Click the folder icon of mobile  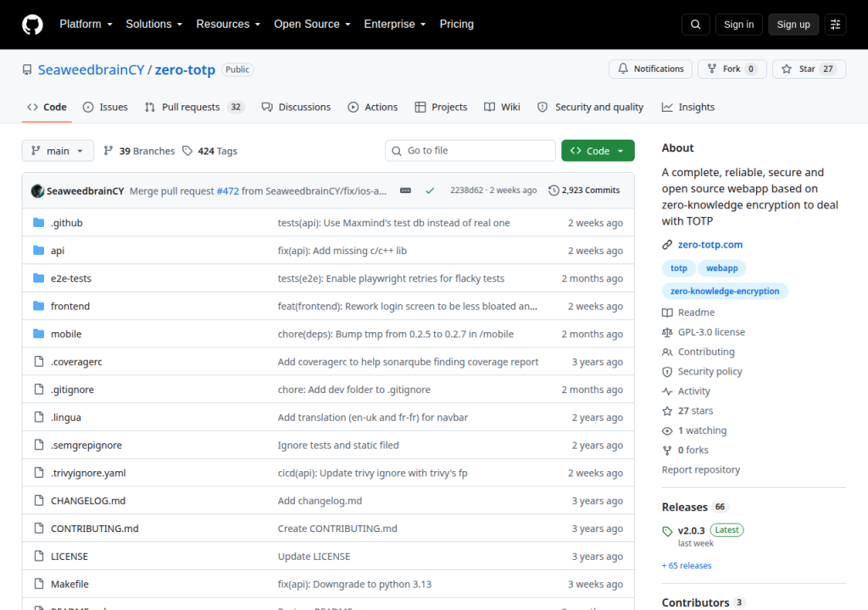pos(39,334)
